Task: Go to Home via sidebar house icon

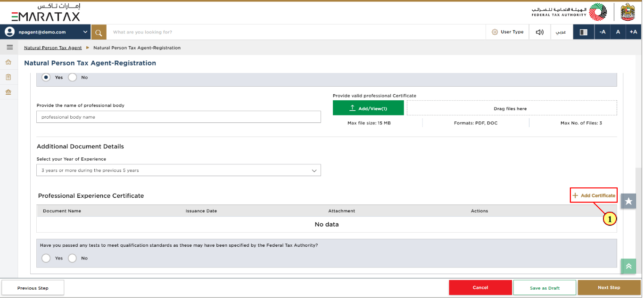Action: [x=8, y=62]
